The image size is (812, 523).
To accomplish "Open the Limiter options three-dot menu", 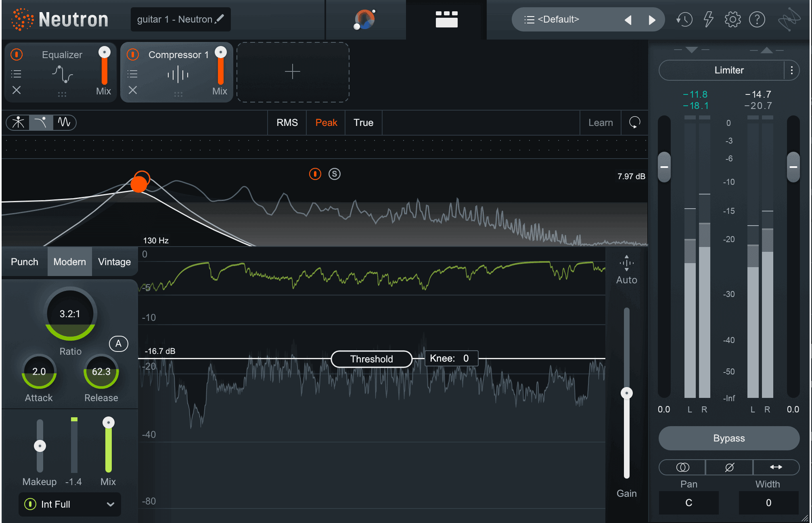I will [792, 70].
